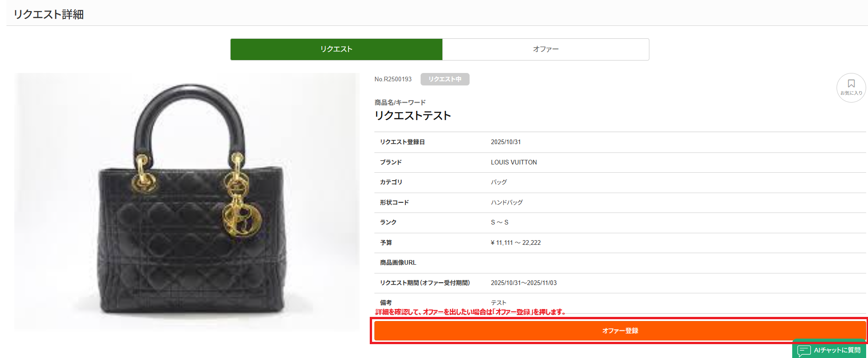Click the red offer registration instruction text
The image size is (868, 358).
coord(471,312)
